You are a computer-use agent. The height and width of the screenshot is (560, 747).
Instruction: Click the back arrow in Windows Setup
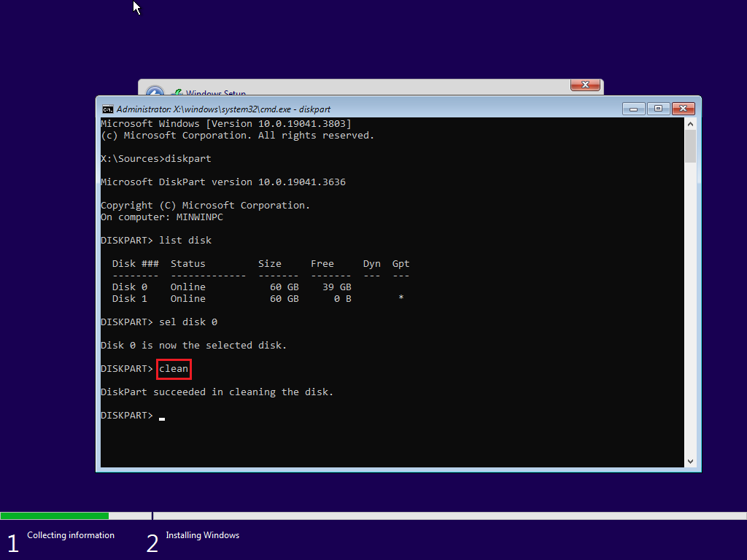[x=155, y=91]
